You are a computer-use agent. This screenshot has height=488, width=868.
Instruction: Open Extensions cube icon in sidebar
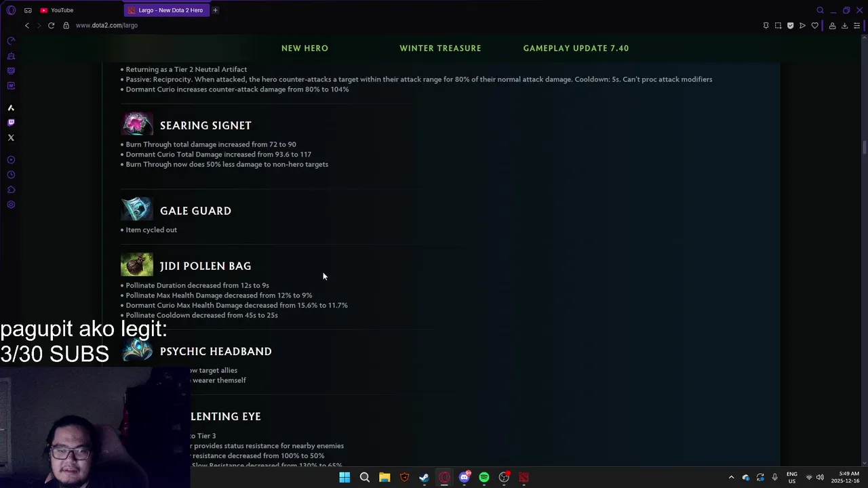11,190
